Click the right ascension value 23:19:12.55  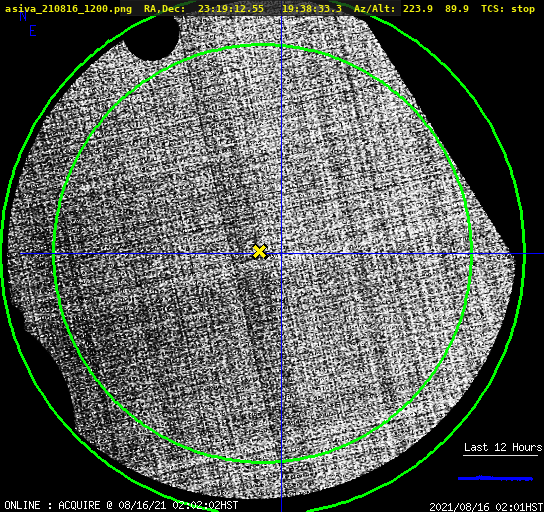pos(231,9)
